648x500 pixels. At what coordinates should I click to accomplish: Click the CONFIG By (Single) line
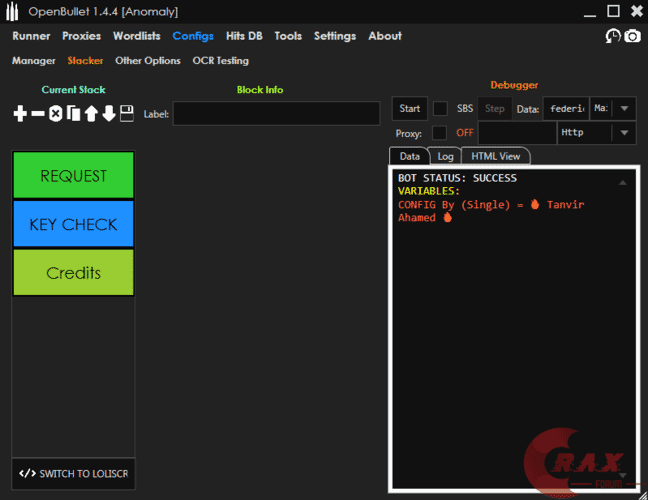pyautogui.click(x=491, y=211)
